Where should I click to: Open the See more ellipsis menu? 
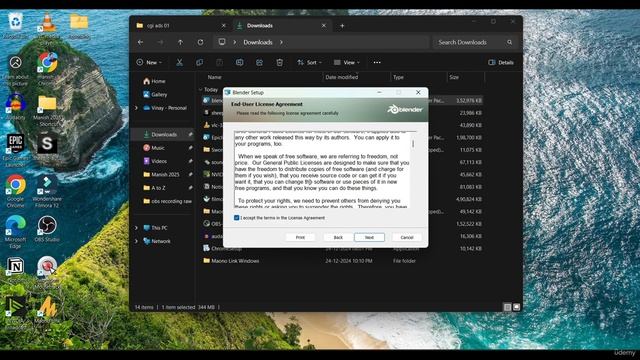[377, 62]
